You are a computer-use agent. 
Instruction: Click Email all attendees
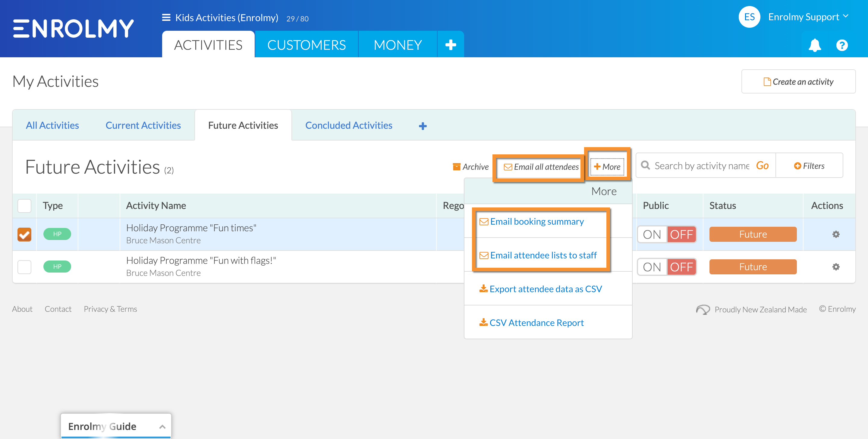[541, 166]
